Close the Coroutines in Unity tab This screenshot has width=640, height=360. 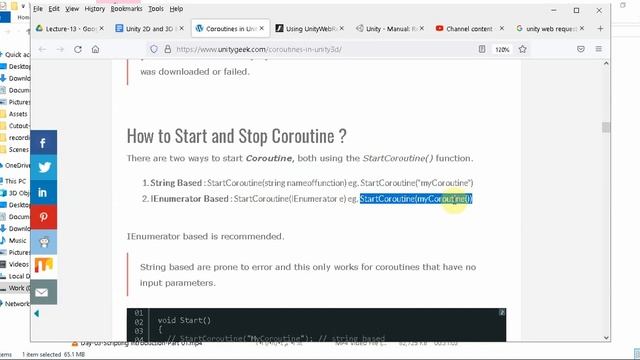click(x=262, y=28)
